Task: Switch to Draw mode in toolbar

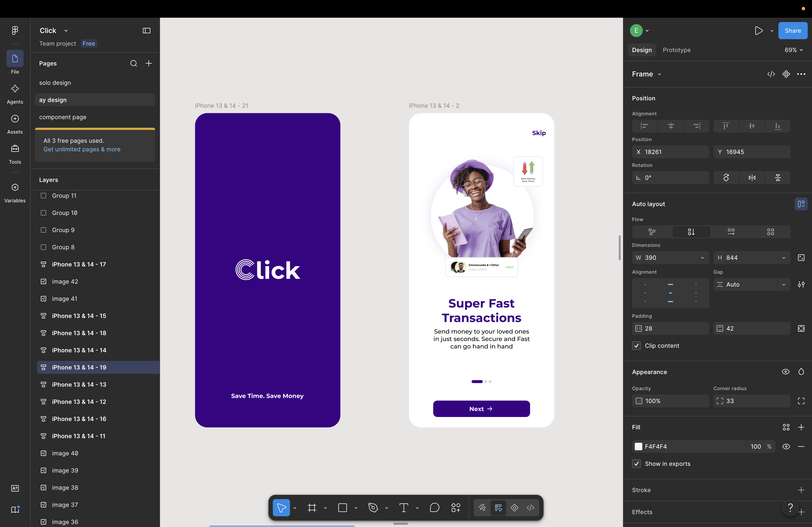Action: pyautogui.click(x=482, y=508)
